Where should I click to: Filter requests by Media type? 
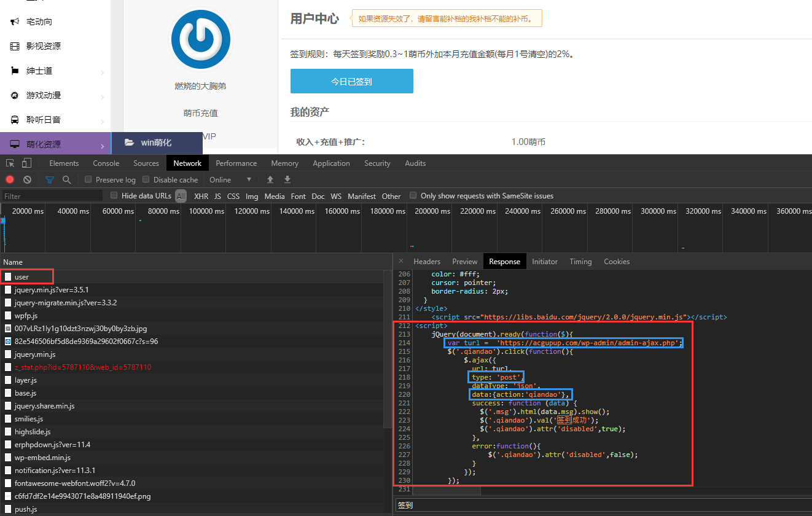(x=275, y=196)
